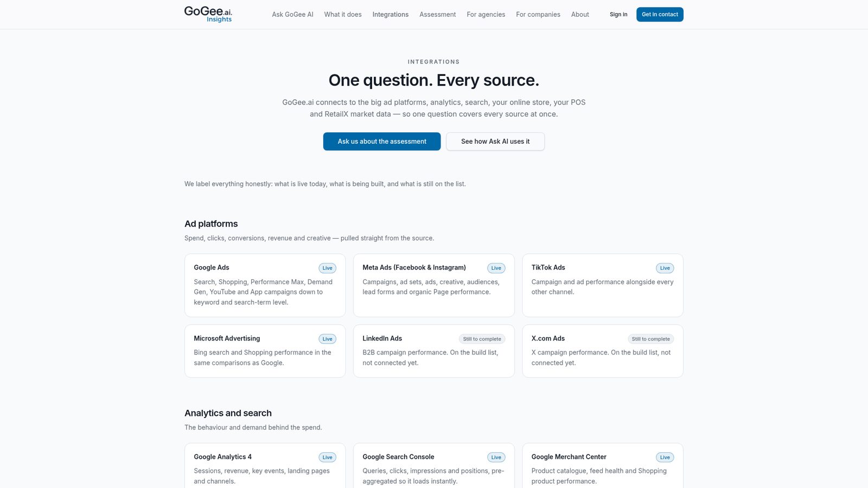868x488 pixels.
Task: Click text 'The behaviour and demand behind the spend.'
Action: (x=253, y=427)
